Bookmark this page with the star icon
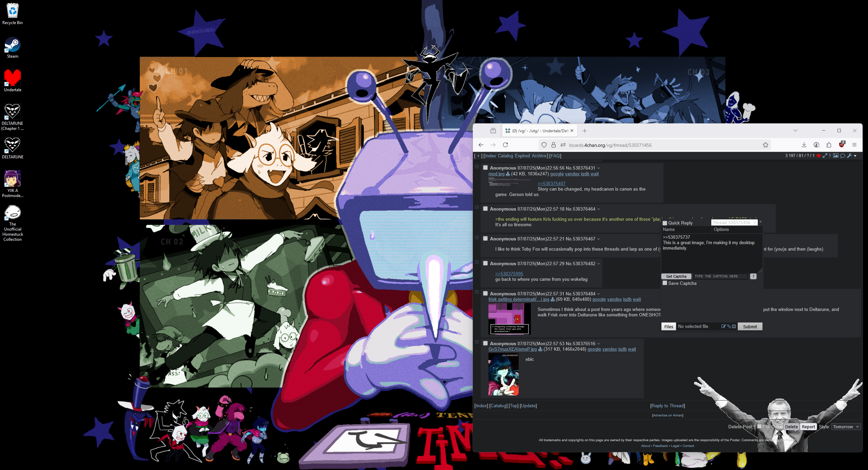Screen dimensions: 868x470 766,145
